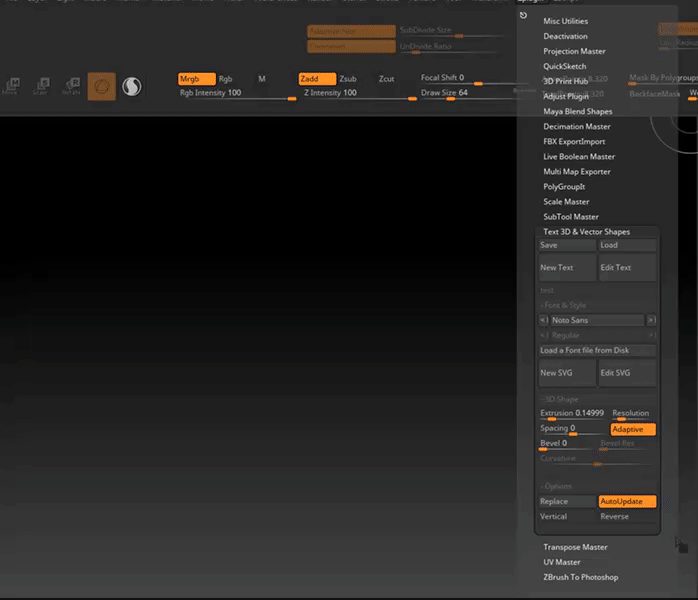Expand ZBrush To Photoshop section
The image size is (698, 600).
pos(580,578)
